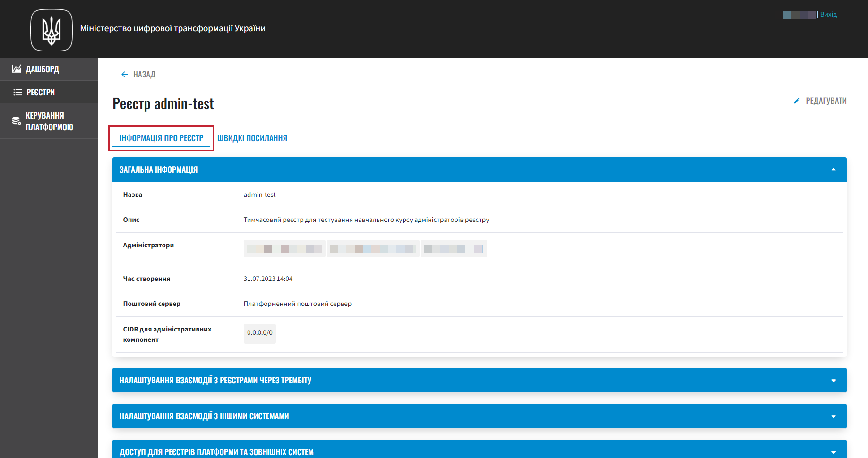Click the Dashboard chart icon in sidebar
The image size is (868, 458).
[17, 69]
